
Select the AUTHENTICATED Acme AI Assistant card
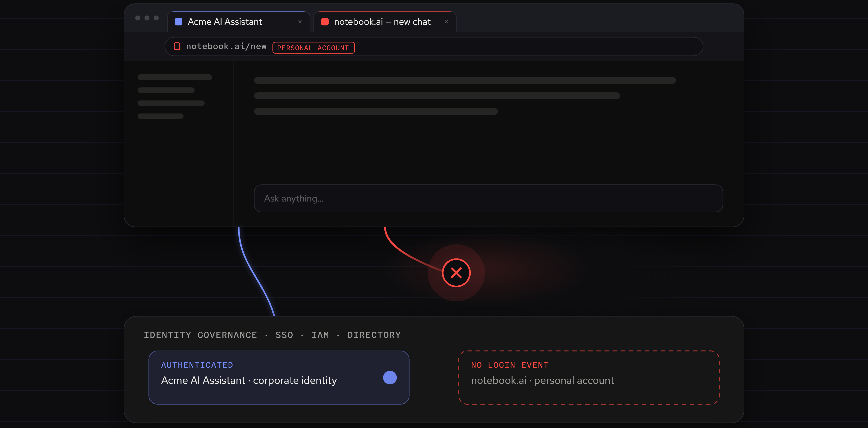[x=279, y=377]
